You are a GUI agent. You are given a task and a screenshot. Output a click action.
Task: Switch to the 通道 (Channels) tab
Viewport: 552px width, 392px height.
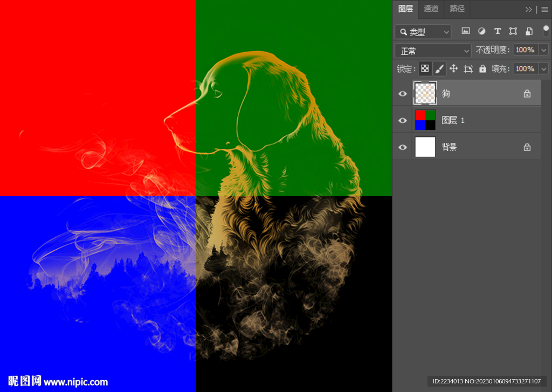[x=431, y=9]
